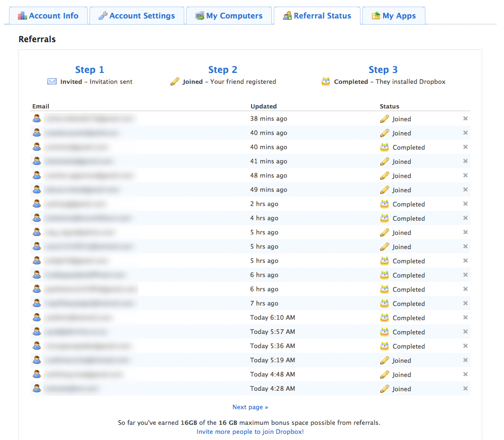The width and height of the screenshot is (504, 440).
Task: Click the people icon on Referral Status tab
Action: [288, 16]
